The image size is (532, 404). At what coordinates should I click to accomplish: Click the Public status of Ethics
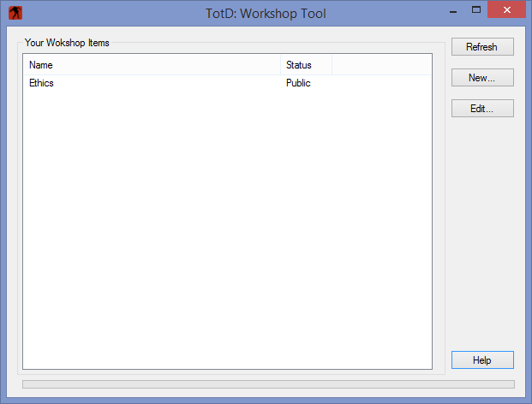tap(298, 83)
